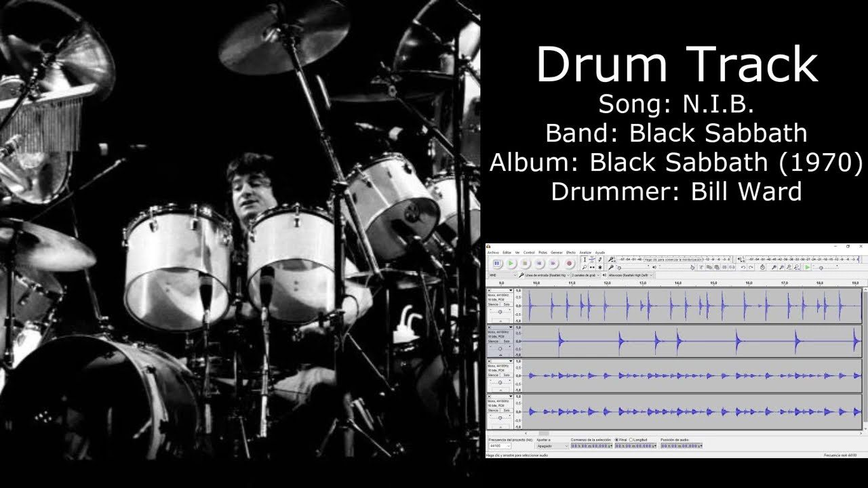The image size is (868, 488).
Task: Open the Altavoces playback device dropdown
Action: click(631, 275)
